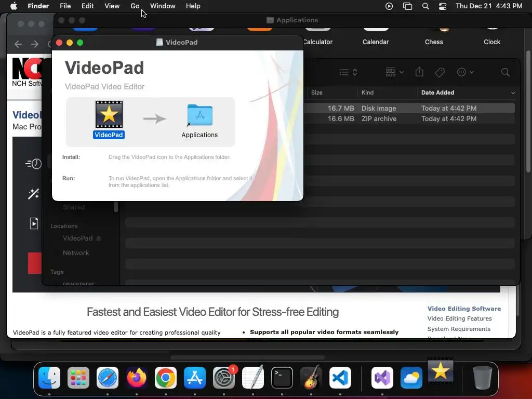Open the Edit menu
532x399 pixels.
coord(87,6)
